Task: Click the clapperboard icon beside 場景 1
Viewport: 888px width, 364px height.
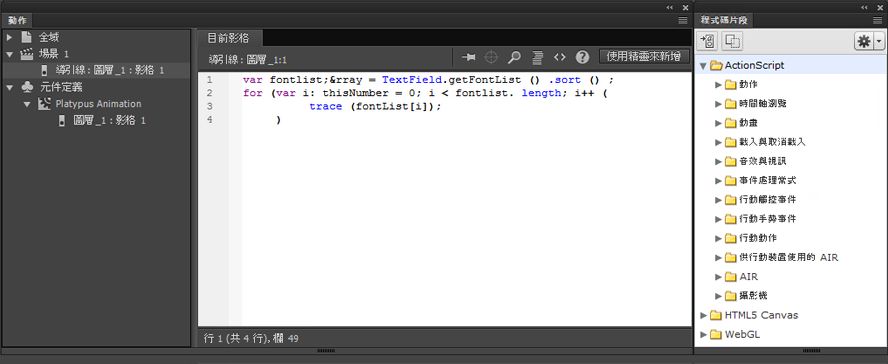Action: [x=26, y=54]
